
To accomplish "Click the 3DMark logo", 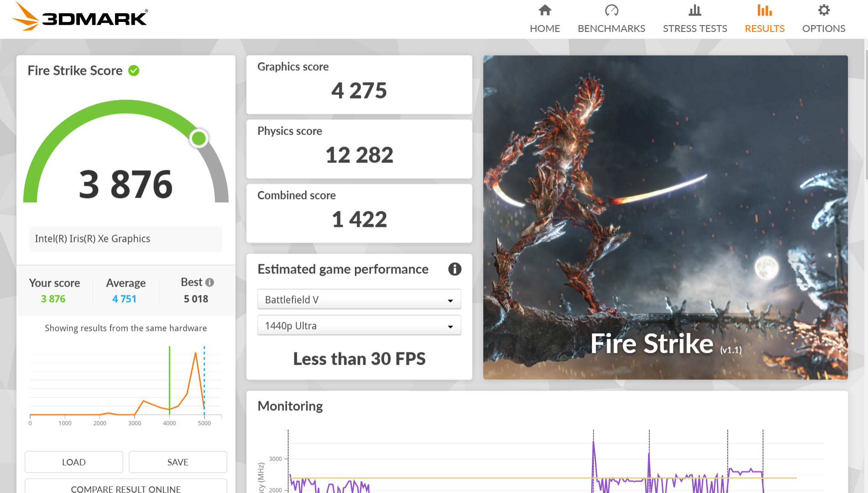I will (80, 17).
